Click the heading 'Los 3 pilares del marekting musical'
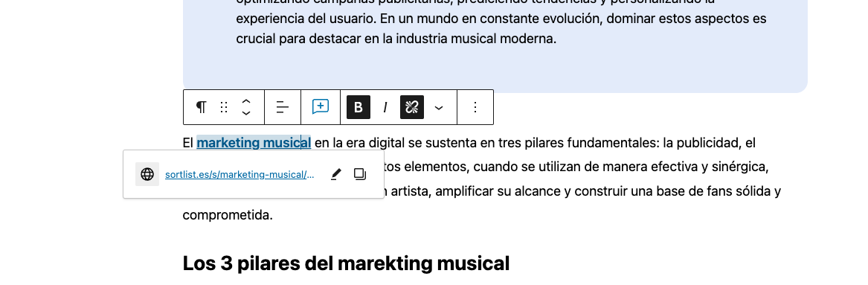868x285 pixels. pyautogui.click(x=346, y=263)
